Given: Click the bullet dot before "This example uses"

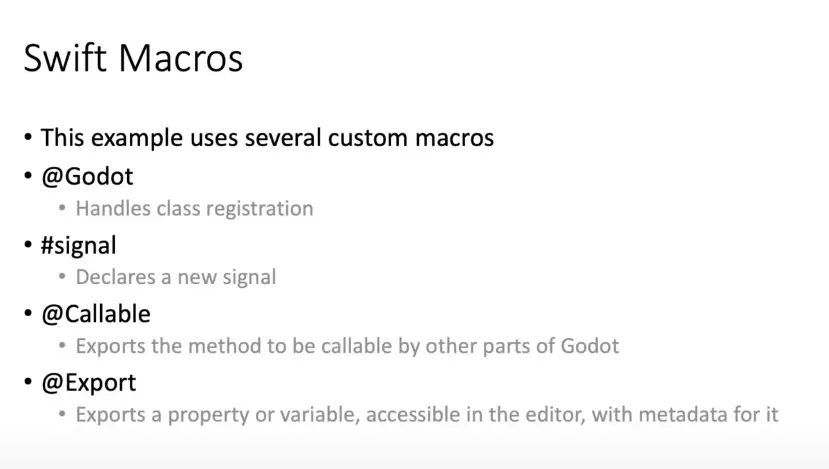Looking at the screenshot, I should pyautogui.click(x=28, y=138).
